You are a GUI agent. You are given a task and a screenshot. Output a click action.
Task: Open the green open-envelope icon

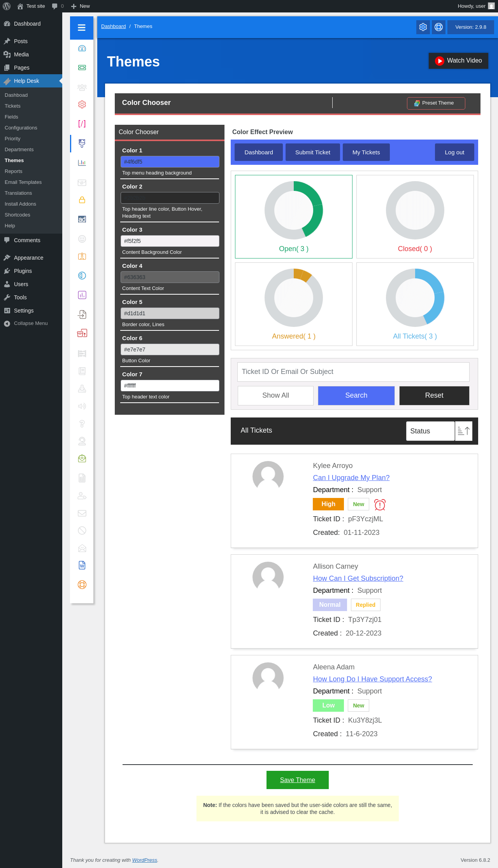pos(82,459)
